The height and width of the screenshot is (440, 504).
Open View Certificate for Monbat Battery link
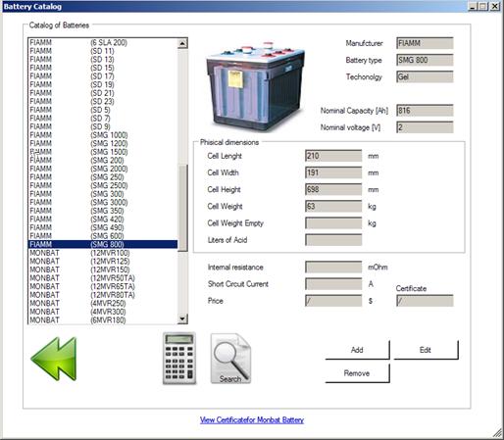[x=252, y=419]
